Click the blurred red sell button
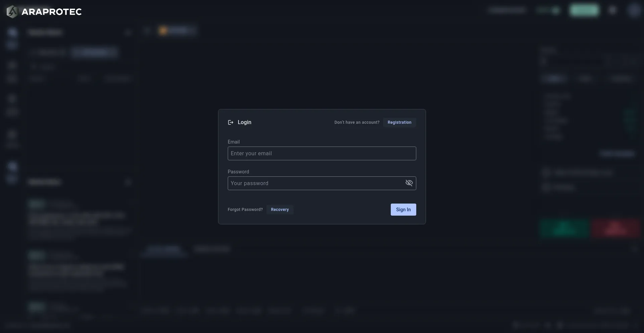644x333 pixels. [615, 228]
